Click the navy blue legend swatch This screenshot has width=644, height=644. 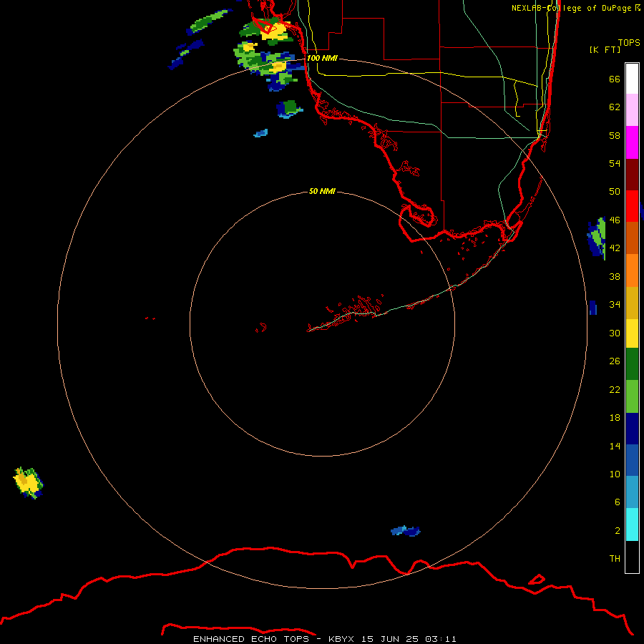click(x=632, y=428)
